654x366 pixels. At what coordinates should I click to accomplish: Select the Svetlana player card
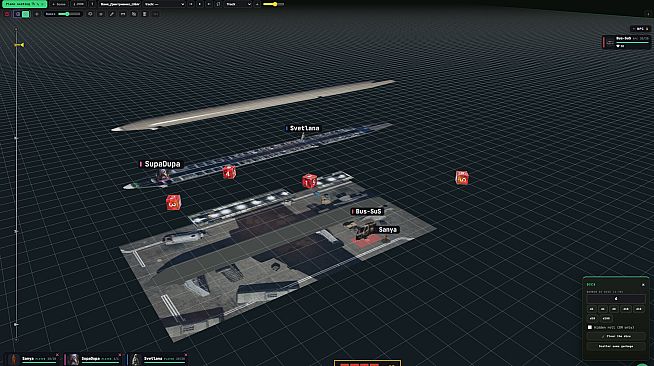158,359
